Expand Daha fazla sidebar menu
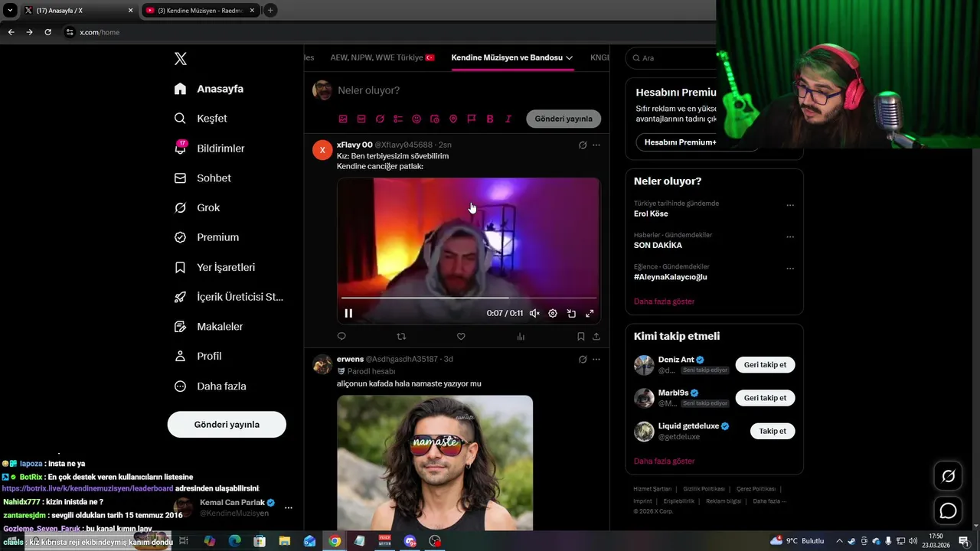 [210, 386]
